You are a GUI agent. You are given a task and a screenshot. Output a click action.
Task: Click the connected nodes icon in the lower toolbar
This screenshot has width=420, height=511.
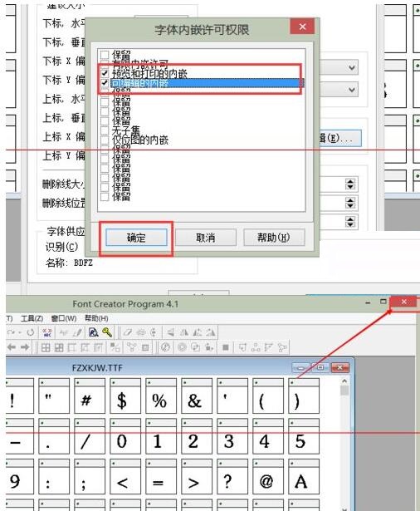(131, 347)
